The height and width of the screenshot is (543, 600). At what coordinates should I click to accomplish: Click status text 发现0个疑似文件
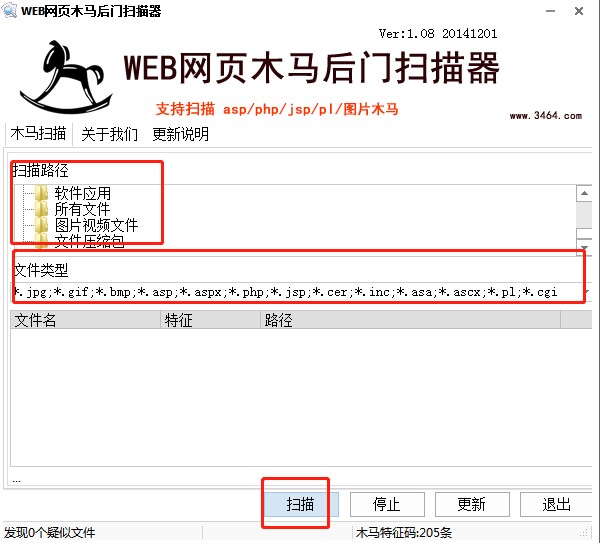click(50, 533)
